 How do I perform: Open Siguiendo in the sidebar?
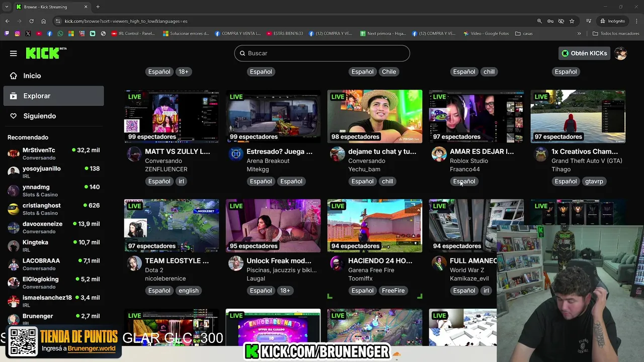53,116
